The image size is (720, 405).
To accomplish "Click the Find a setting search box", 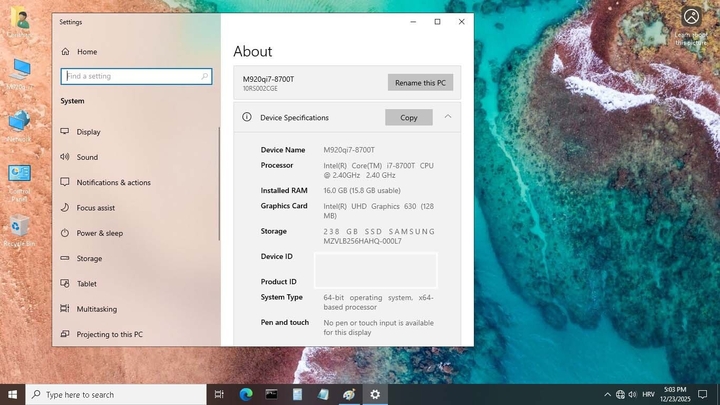I will (136, 76).
